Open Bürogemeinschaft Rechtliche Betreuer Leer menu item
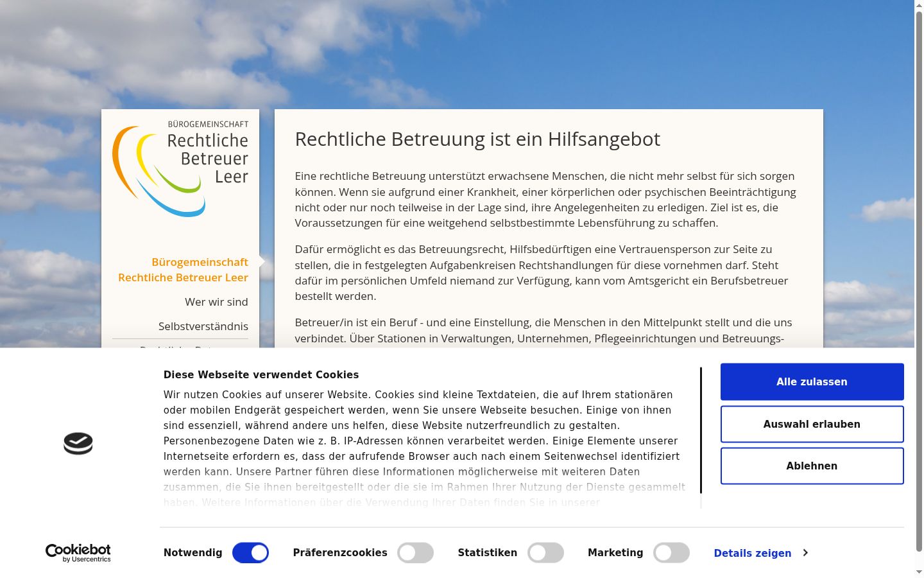The height and width of the screenshot is (578, 924). [183, 270]
